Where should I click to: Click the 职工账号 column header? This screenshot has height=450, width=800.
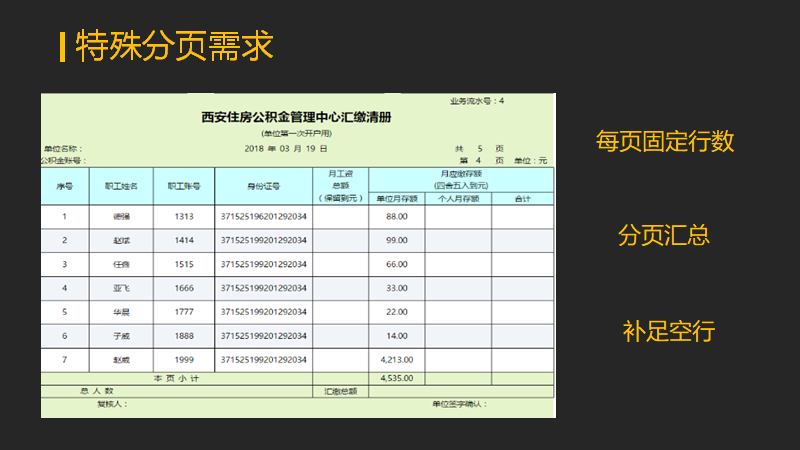coord(184,186)
